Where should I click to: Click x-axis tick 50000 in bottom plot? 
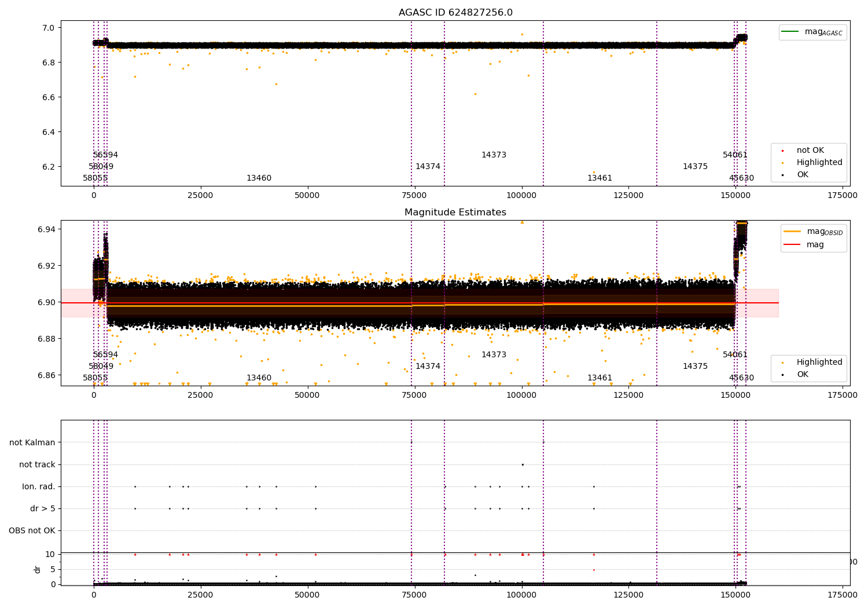[307, 595]
